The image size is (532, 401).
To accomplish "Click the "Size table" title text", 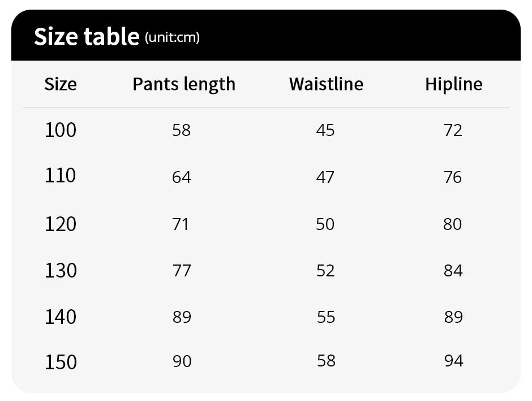I will point(87,37).
